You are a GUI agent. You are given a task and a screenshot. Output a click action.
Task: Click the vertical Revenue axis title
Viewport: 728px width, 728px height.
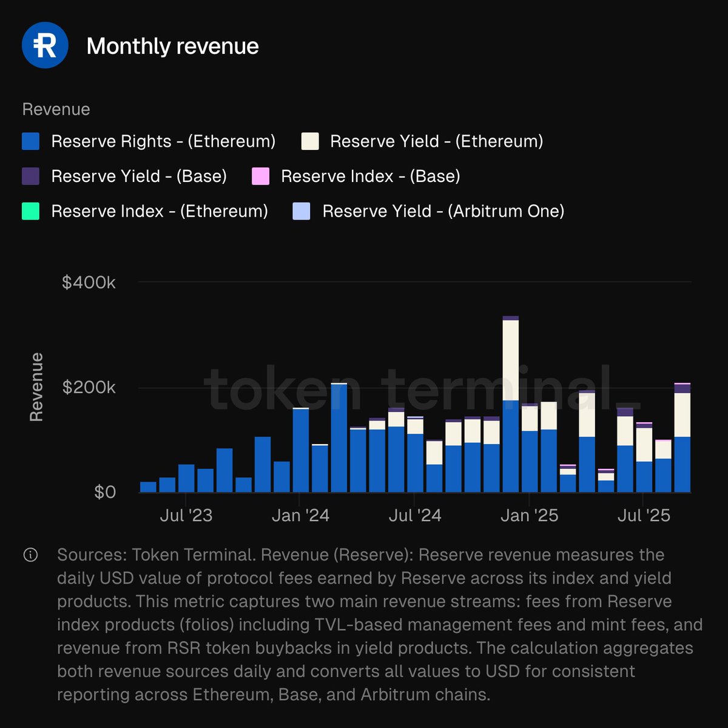[x=38, y=386]
